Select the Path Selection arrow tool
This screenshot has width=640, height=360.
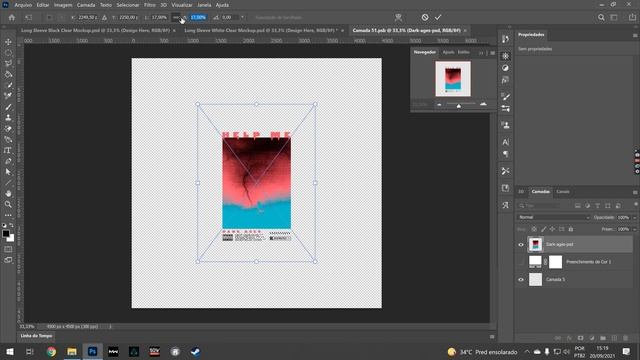(x=8, y=172)
